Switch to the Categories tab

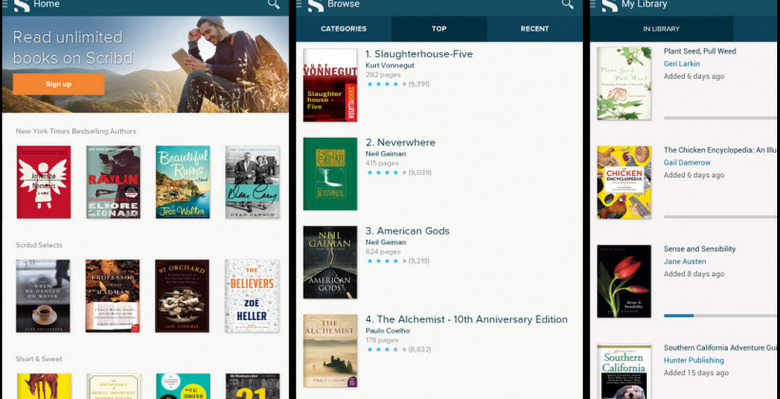tap(344, 29)
